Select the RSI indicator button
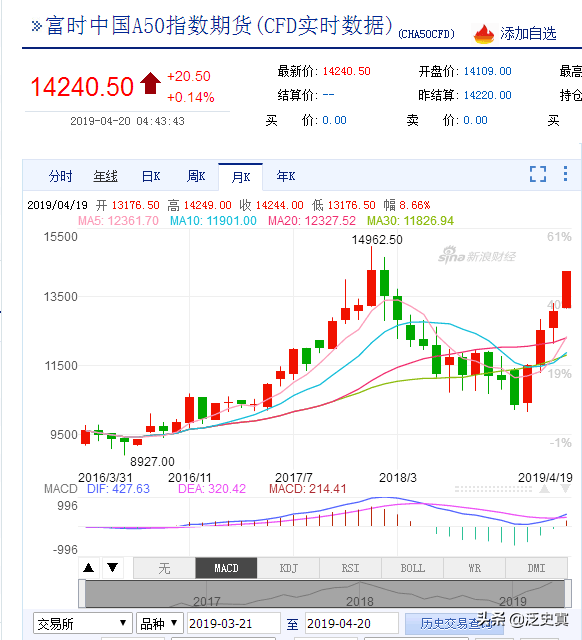Viewport: 582px width, 640px height. pos(350,568)
